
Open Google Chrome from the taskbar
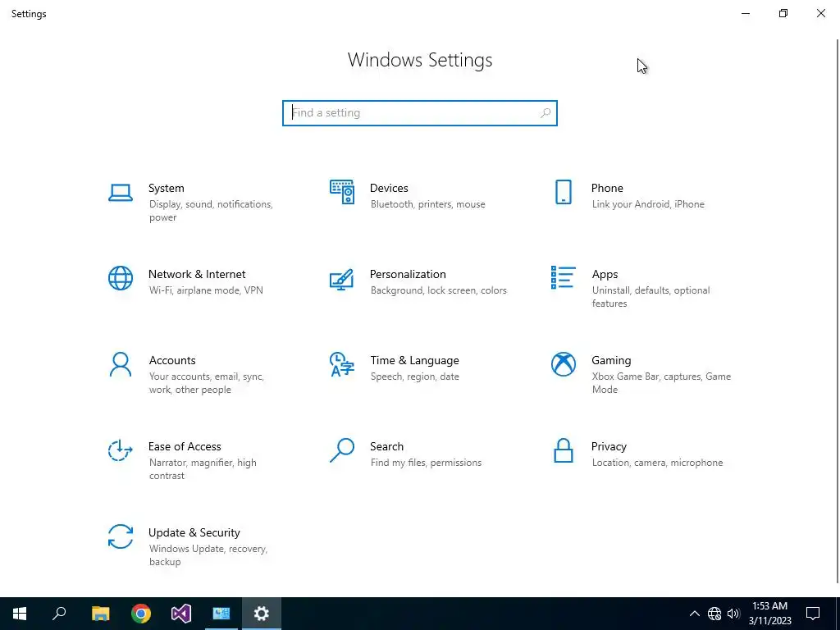(141, 614)
